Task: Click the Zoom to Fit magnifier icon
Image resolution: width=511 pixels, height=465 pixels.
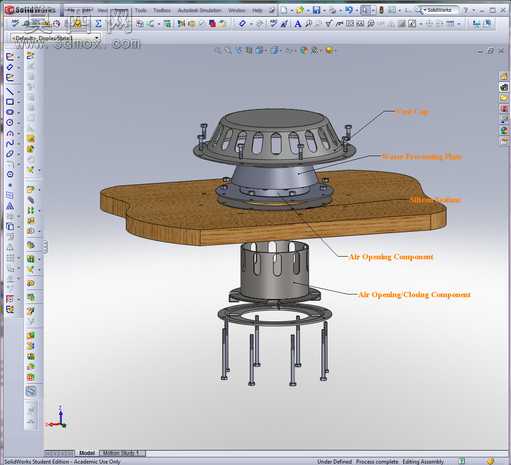Action: click(218, 51)
